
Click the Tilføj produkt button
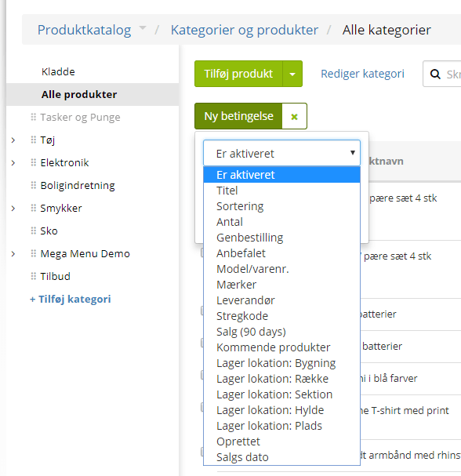point(238,74)
